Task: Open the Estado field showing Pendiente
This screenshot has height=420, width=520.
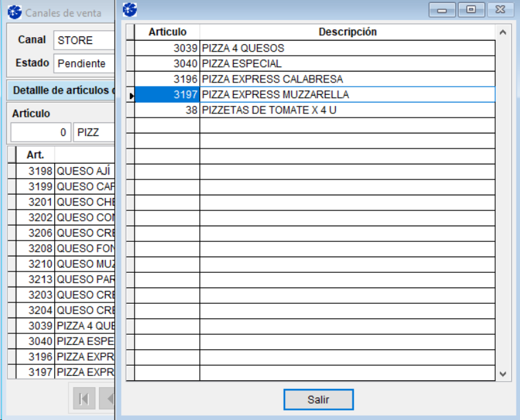Action: (83, 63)
